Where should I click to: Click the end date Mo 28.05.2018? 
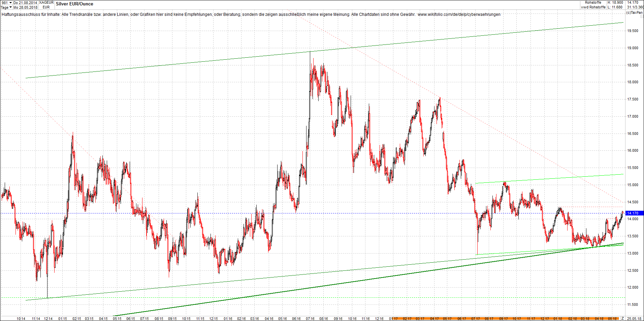[25, 7]
